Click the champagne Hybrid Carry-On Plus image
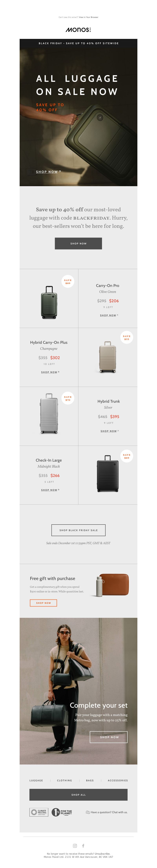Screen dimensions: 157x868 click(108, 357)
